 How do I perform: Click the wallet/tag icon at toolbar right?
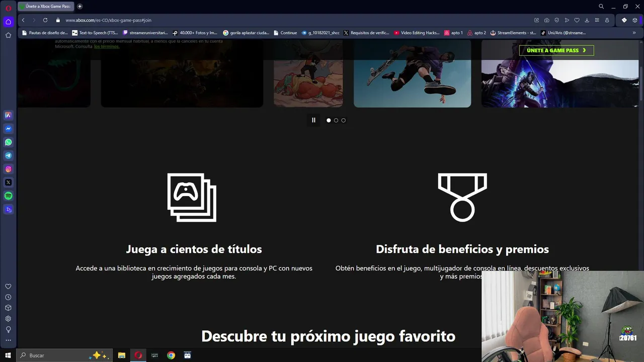point(624,20)
